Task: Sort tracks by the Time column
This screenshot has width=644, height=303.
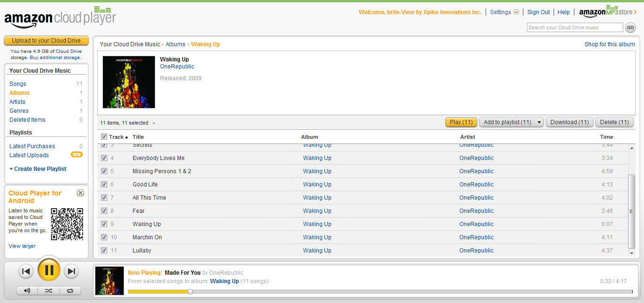Action: click(607, 137)
